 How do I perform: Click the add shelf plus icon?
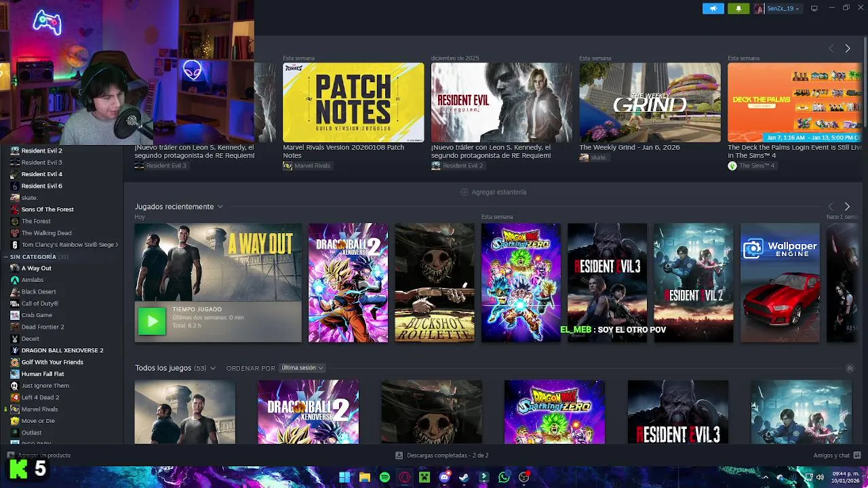464,192
